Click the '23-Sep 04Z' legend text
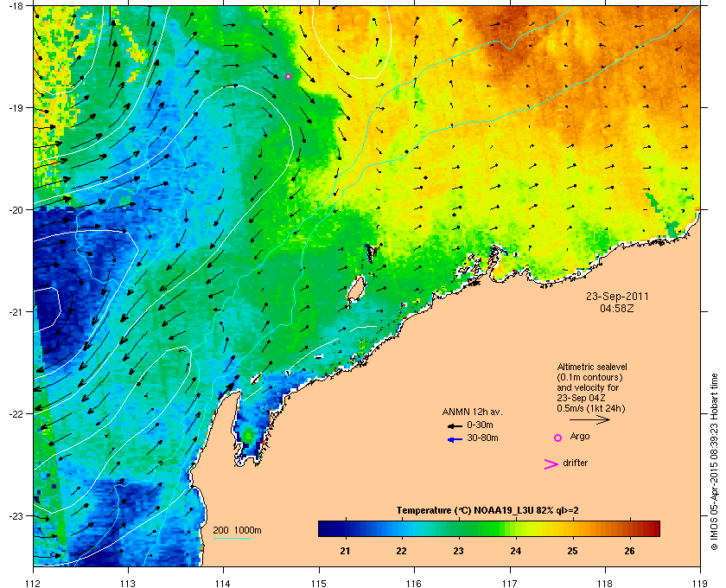The image size is (726, 588). 581,398
